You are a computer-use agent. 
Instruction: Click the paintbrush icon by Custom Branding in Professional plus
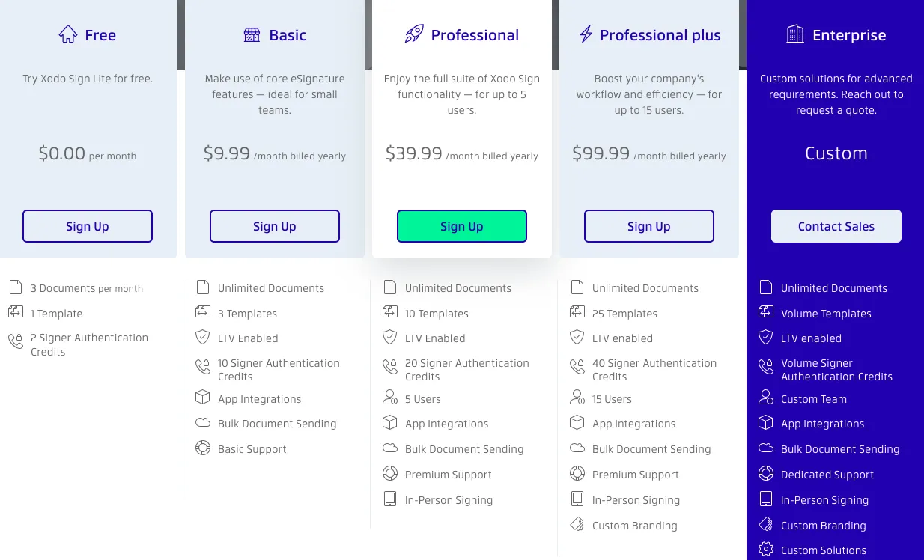pos(577,524)
